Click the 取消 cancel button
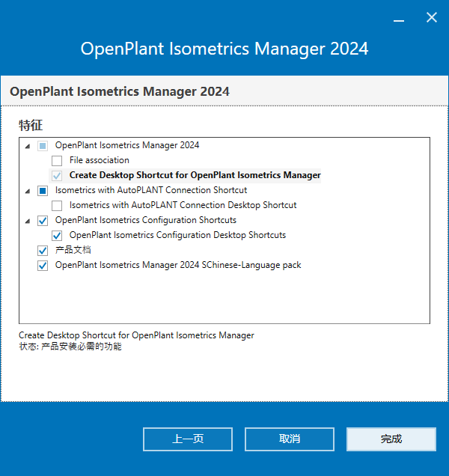 290,439
